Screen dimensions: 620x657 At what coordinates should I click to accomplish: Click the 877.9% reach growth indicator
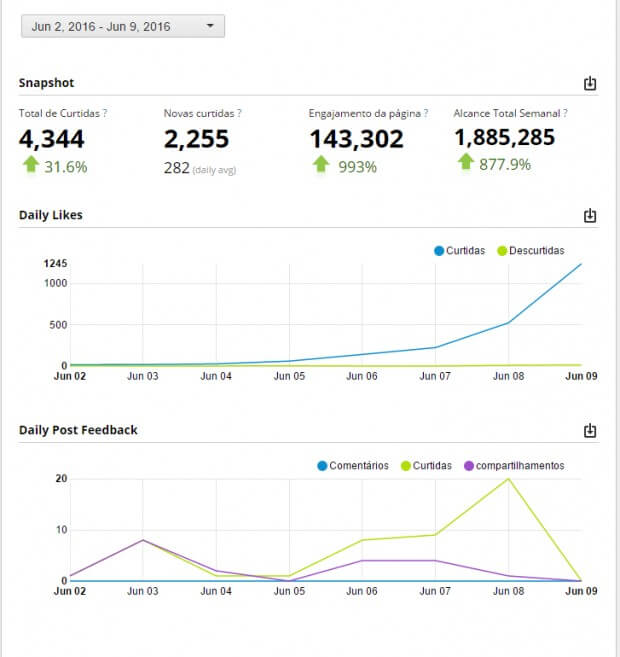point(505,164)
